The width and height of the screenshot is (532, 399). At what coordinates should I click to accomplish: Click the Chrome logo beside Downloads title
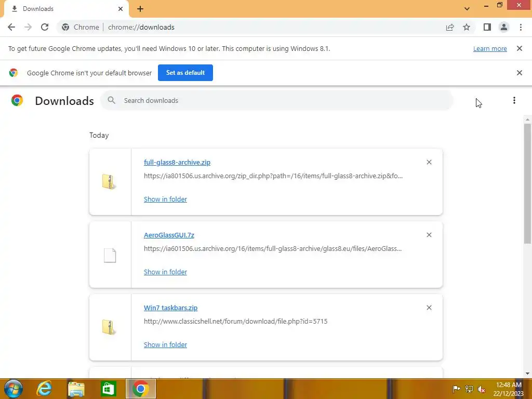pos(17,100)
